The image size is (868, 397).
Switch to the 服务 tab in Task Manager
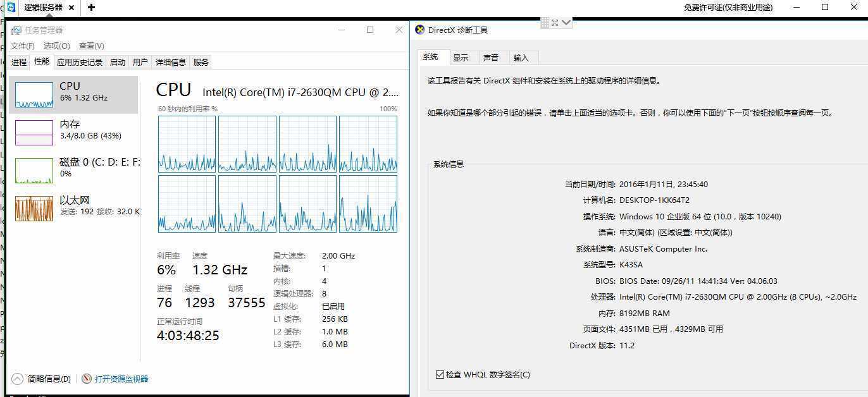point(201,62)
